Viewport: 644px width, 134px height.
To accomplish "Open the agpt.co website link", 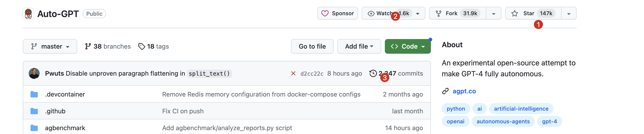I will 464,91.
